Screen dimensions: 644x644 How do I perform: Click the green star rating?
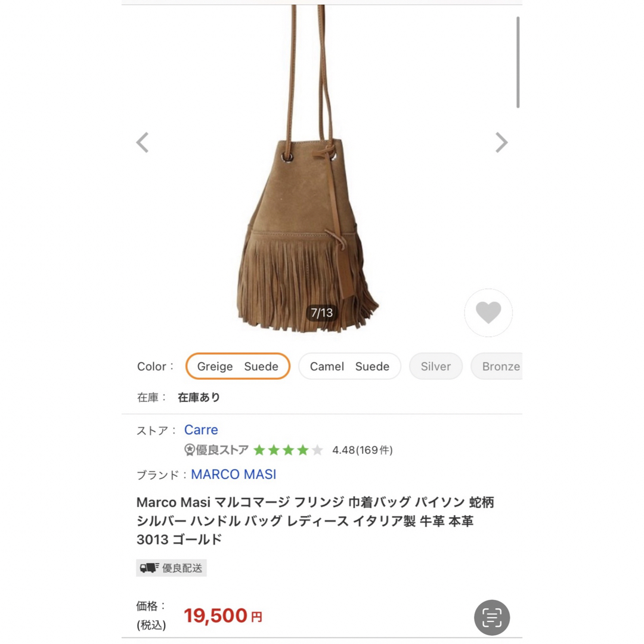289,450
